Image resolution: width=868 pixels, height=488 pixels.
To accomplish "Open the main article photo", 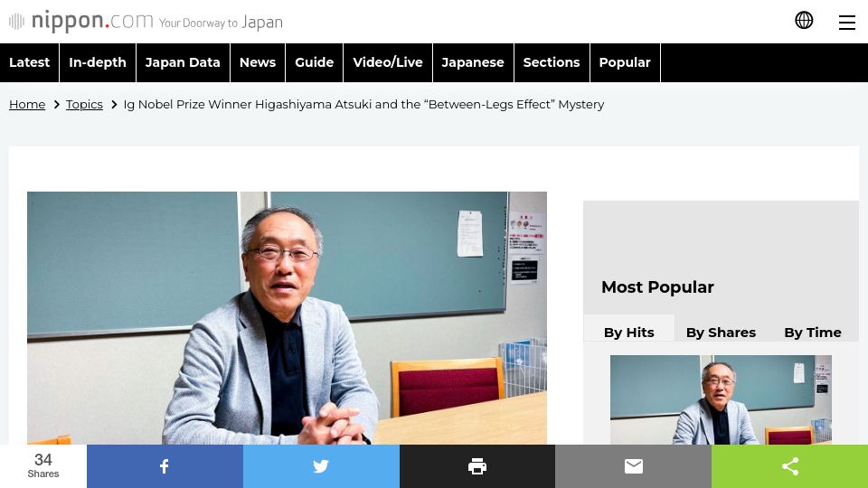I will 287,318.
